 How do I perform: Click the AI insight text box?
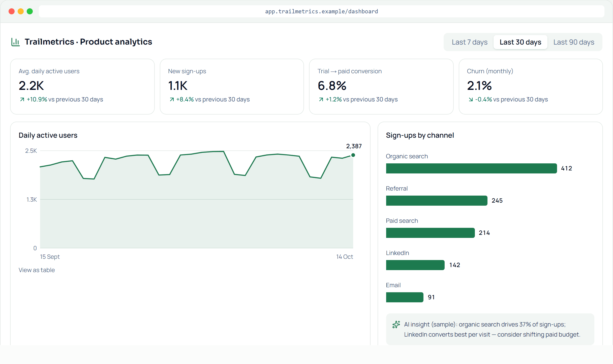click(490, 329)
